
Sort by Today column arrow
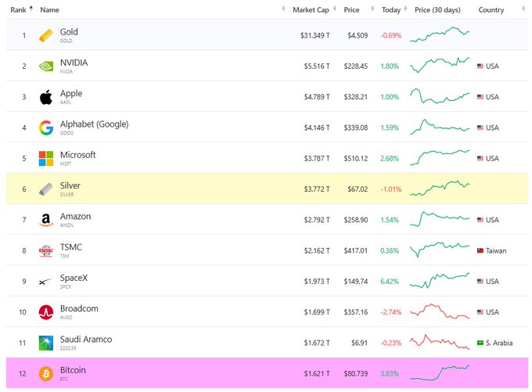(405, 9)
